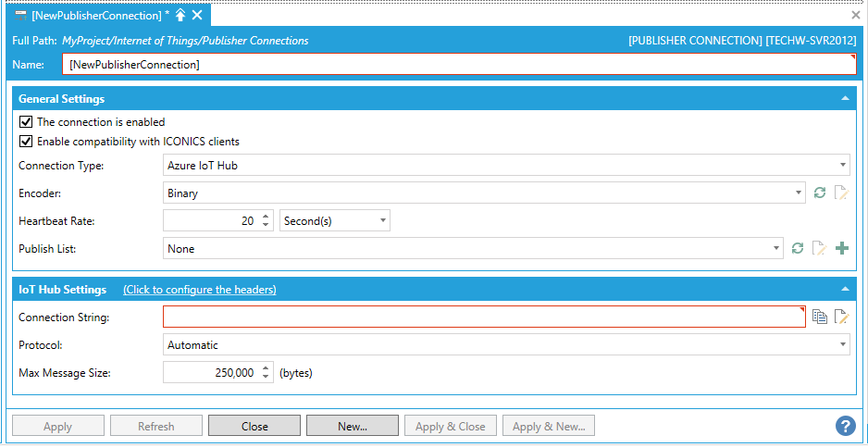
Task: Click the Connection String copy icon
Action: (819, 317)
